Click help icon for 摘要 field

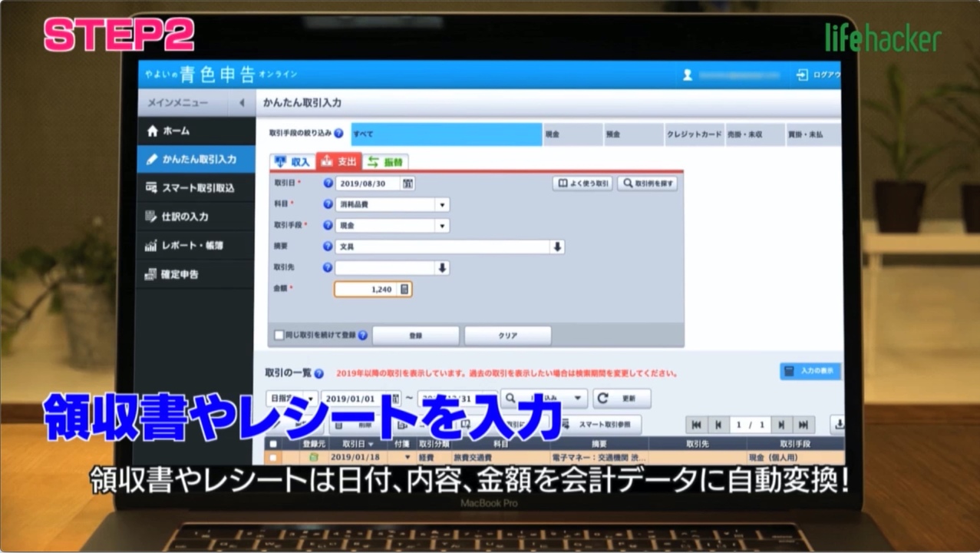pos(328,247)
